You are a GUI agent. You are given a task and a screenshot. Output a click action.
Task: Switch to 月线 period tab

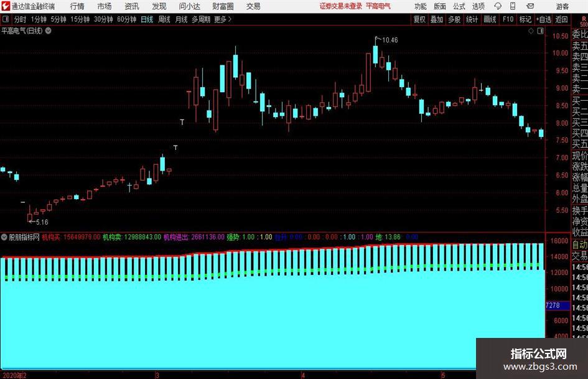[182, 19]
